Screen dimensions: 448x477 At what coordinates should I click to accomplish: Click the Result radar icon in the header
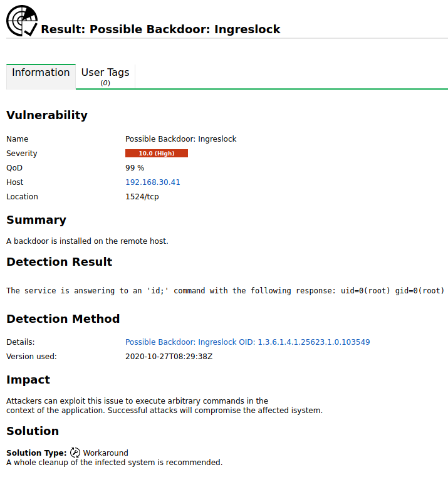click(x=22, y=21)
